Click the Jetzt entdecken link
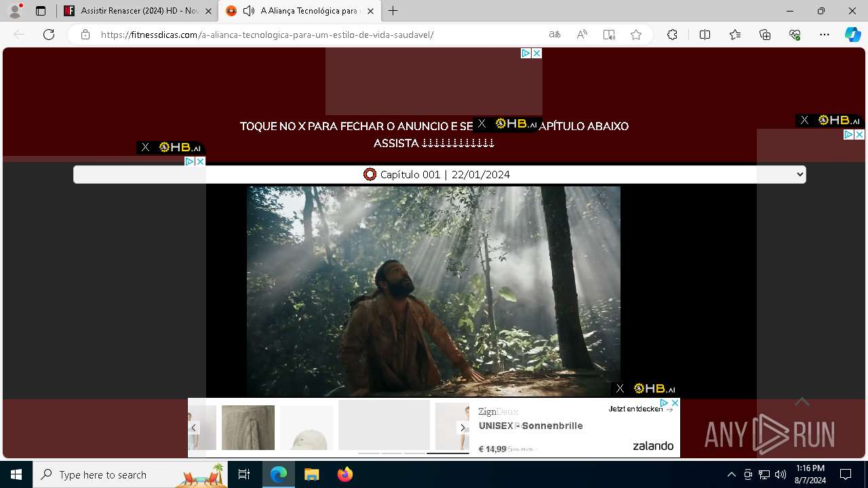The width and height of the screenshot is (868, 488). (640, 409)
